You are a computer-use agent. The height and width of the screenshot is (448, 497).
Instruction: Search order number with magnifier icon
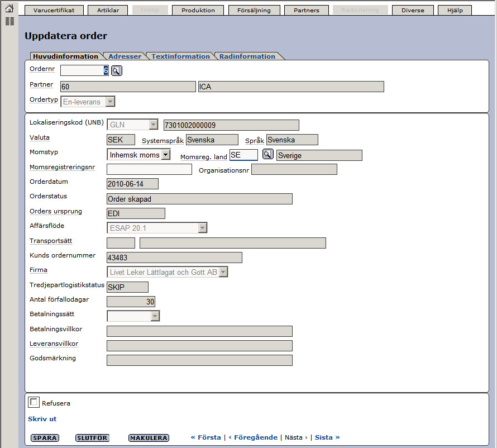116,71
